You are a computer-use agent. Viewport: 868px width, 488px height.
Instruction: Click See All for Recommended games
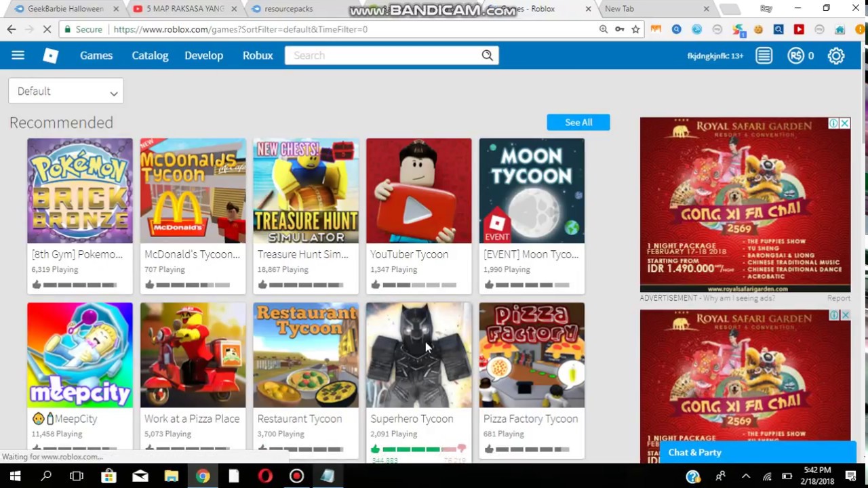pyautogui.click(x=578, y=122)
